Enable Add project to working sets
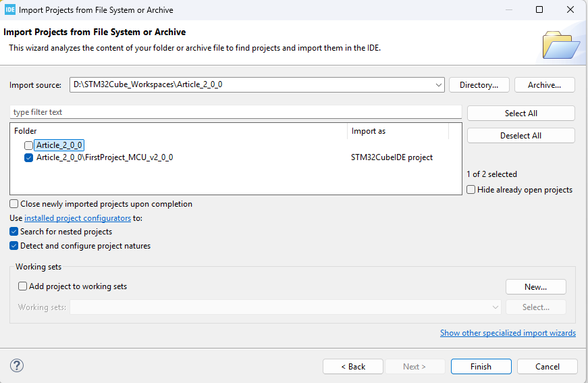The height and width of the screenshot is (383, 588). pos(23,286)
